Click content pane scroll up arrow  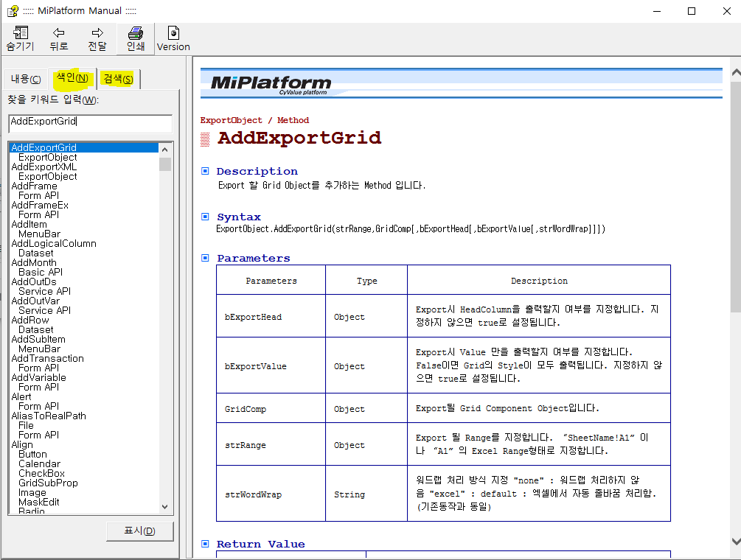pyautogui.click(x=736, y=72)
